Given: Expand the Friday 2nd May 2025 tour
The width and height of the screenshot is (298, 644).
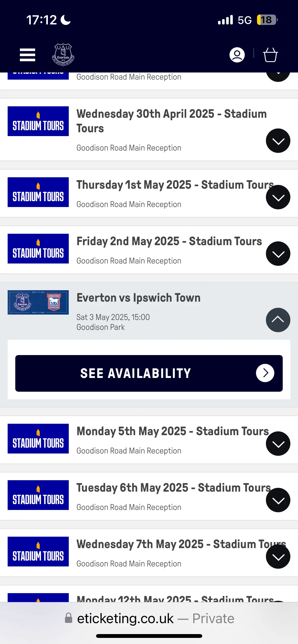Looking at the screenshot, I should 278,254.
